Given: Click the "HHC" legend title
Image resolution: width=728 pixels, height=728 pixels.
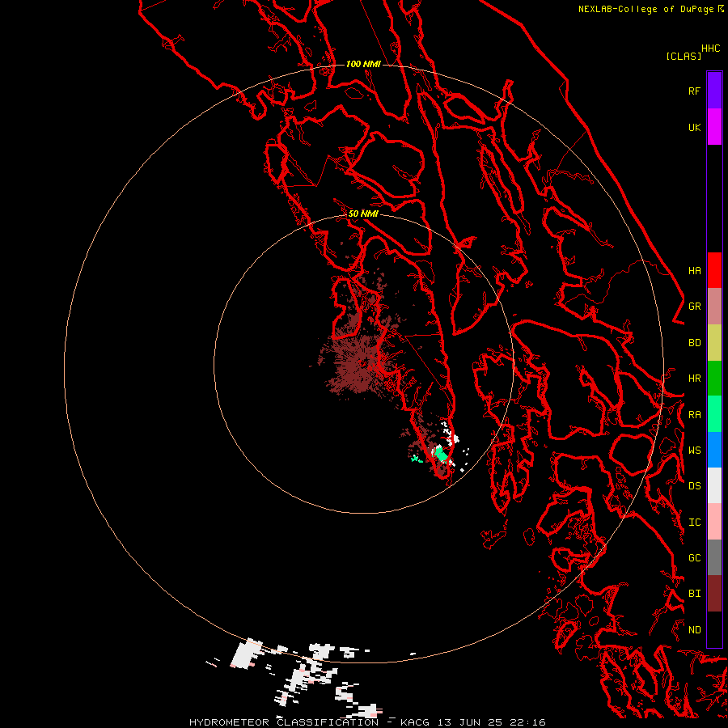Looking at the screenshot, I should (711, 49).
